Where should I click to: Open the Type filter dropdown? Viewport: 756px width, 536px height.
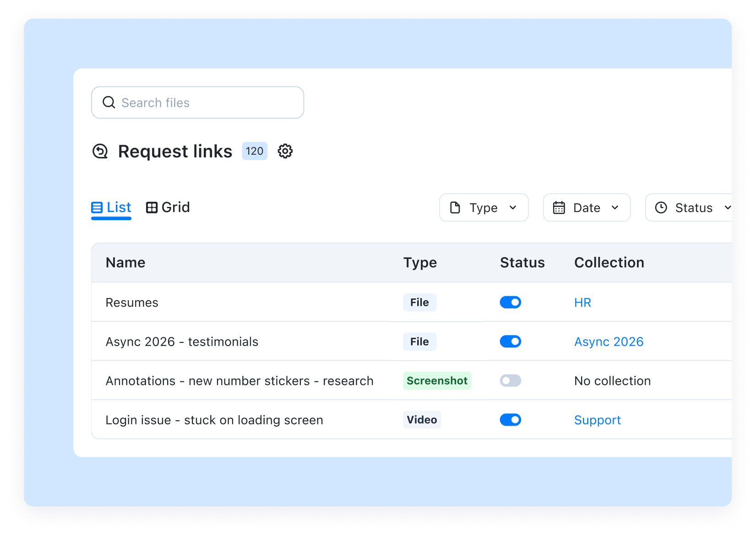[484, 207]
